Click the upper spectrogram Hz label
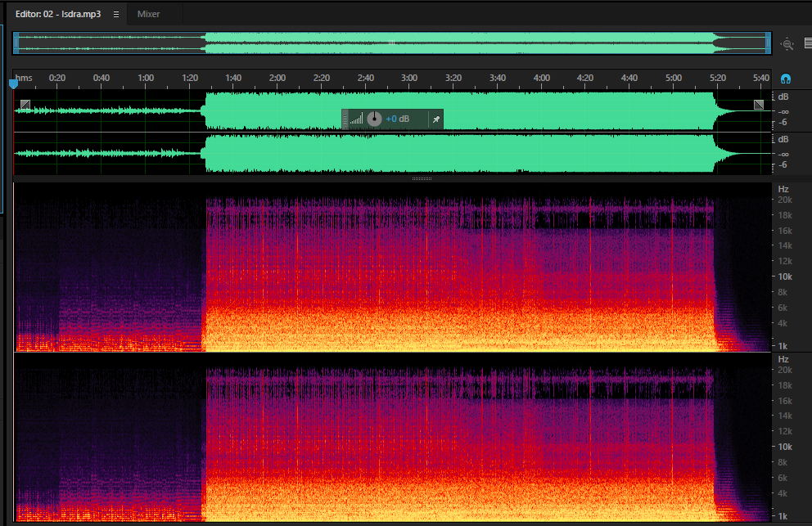This screenshot has height=526, width=812. [783, 189]
